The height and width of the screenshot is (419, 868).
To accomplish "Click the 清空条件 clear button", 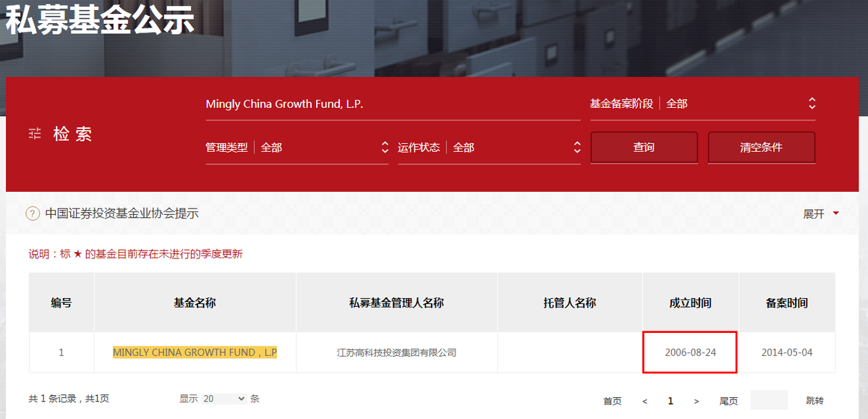I will click(763, 147).
